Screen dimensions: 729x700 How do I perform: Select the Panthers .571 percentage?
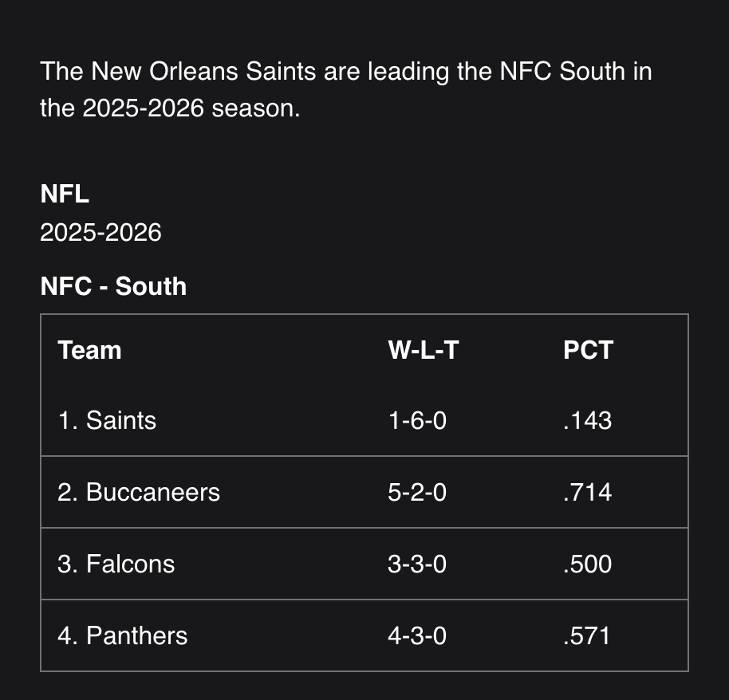pos(587,635)
